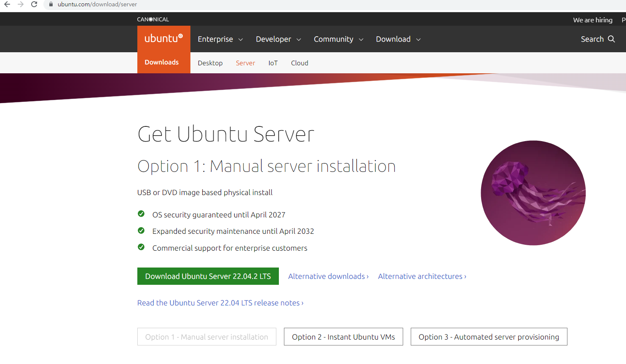626x364 pixels.
Task: Click 'Commercial support for enterprise customers'
Action: [230, 248]
